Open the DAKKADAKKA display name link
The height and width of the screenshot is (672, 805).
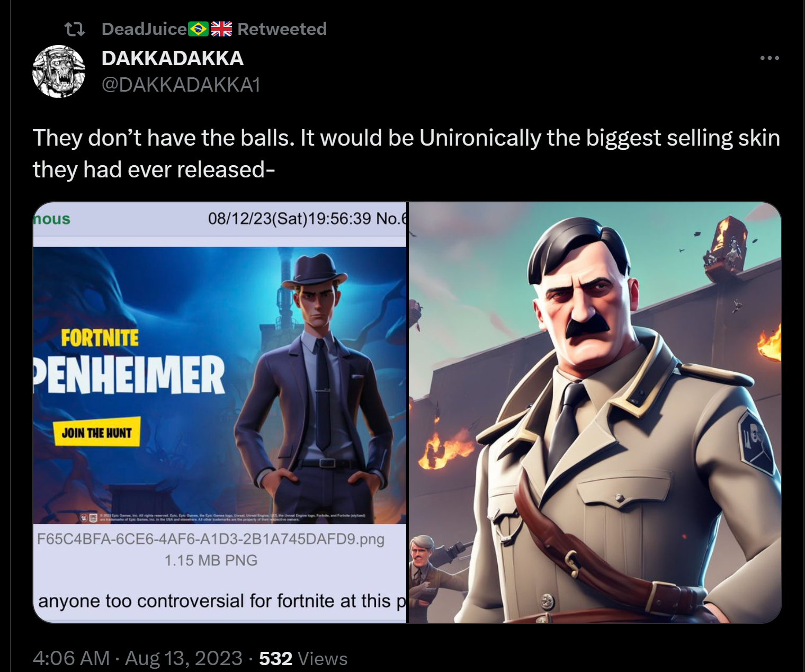172,58
